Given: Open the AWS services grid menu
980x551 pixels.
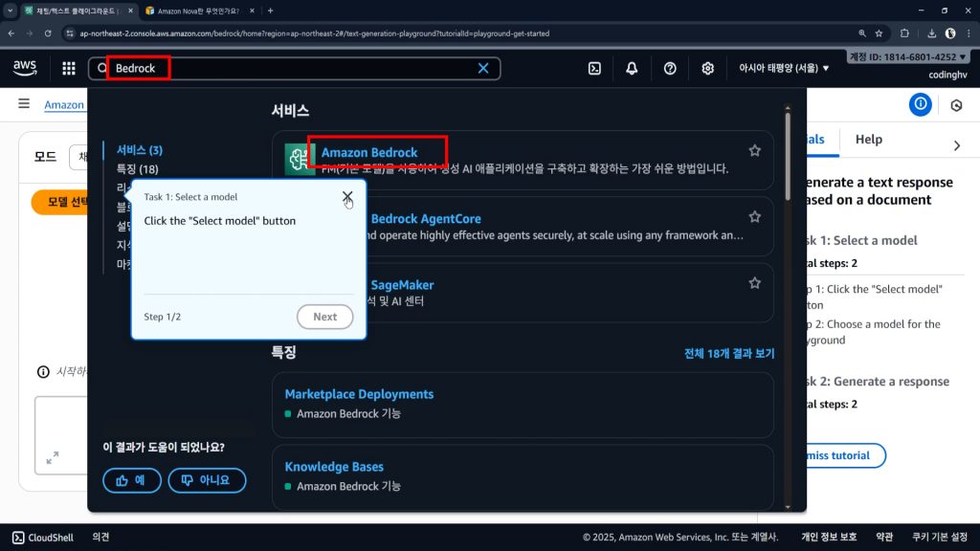Looking at the screenshot, I should pyautogui.click(x=69, y=68).
